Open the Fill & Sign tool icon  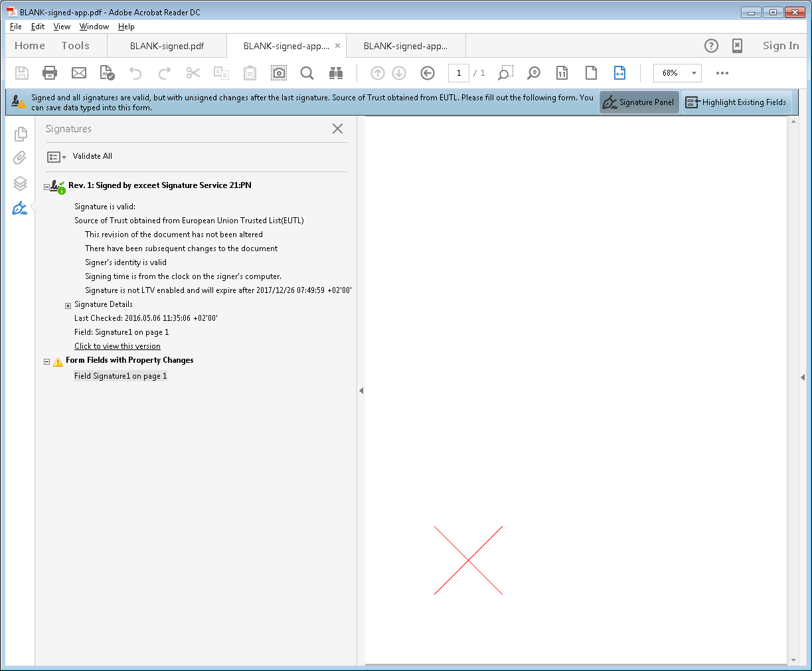point(107,72)
